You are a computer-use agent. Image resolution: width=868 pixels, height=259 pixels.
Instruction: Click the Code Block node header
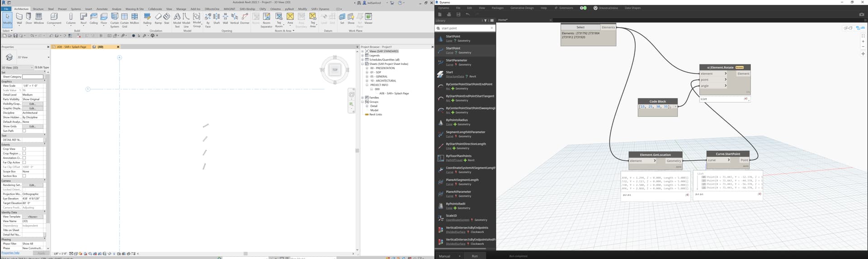[x=658, y=102]
